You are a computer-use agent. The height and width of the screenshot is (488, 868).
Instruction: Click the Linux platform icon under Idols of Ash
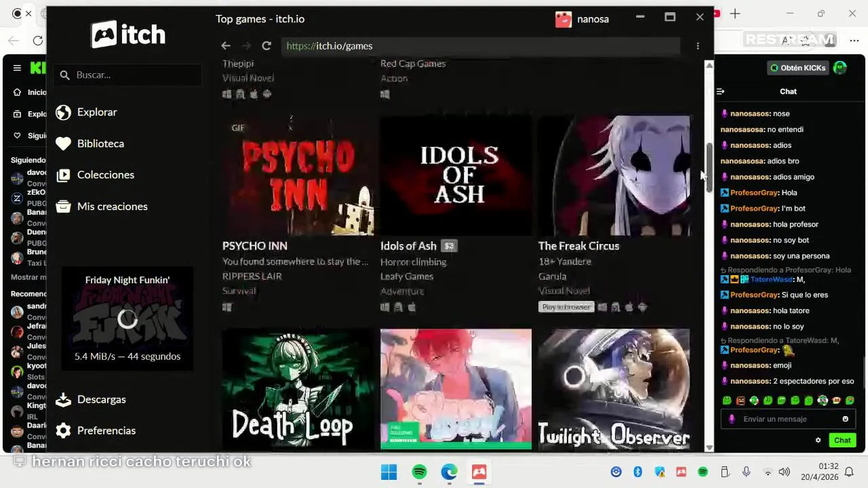(398, 307)
